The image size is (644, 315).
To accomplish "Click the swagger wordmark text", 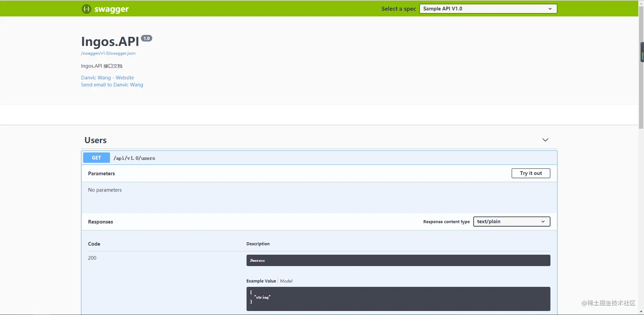I will (111, 9).
